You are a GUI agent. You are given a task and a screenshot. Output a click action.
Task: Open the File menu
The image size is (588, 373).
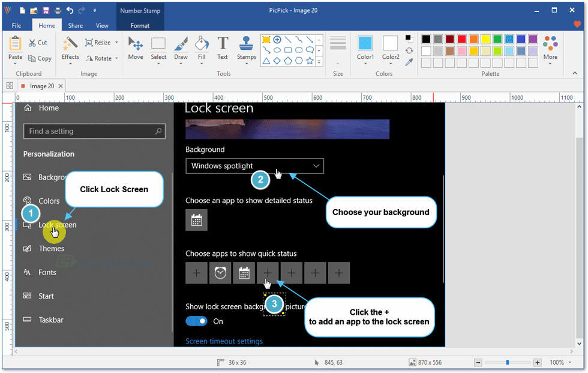click(x=16, y=26)
